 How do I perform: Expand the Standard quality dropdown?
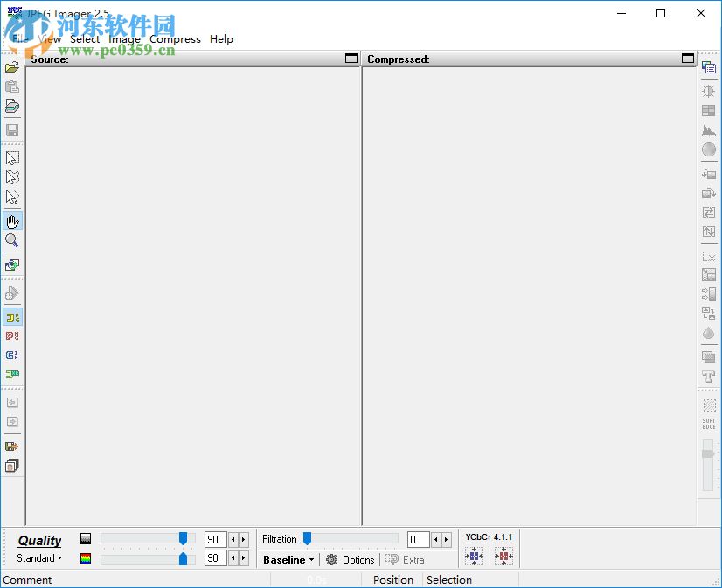39,558
